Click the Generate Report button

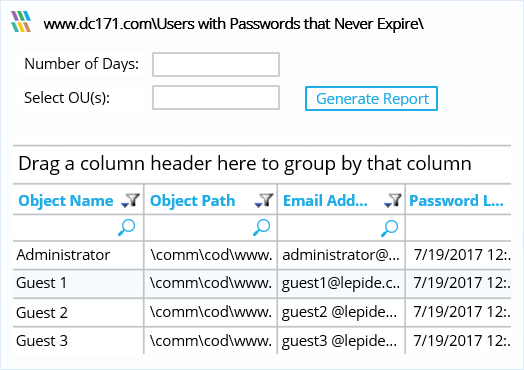pos(371,99)
